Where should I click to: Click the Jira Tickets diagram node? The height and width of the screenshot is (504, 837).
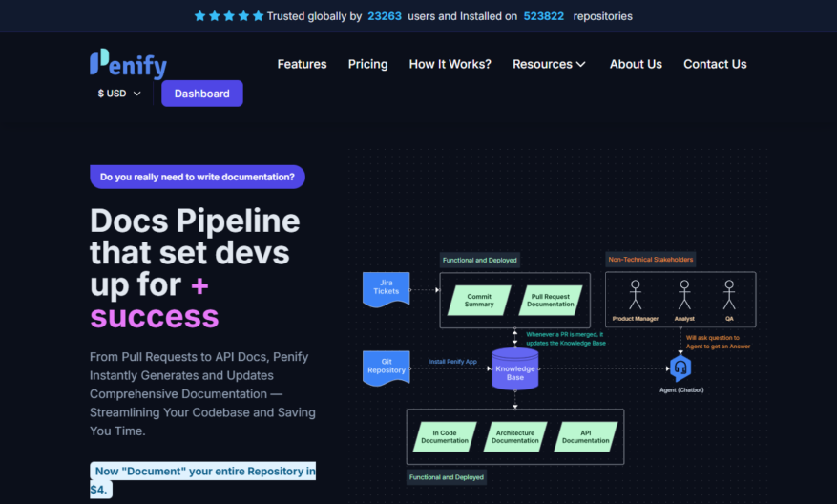(x=386, y=290)
